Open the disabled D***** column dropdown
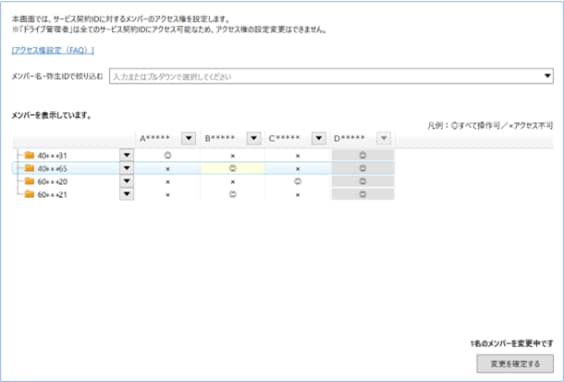Viewport: 564px width, 382px height. pyautogui.click(x=384, y=138)
